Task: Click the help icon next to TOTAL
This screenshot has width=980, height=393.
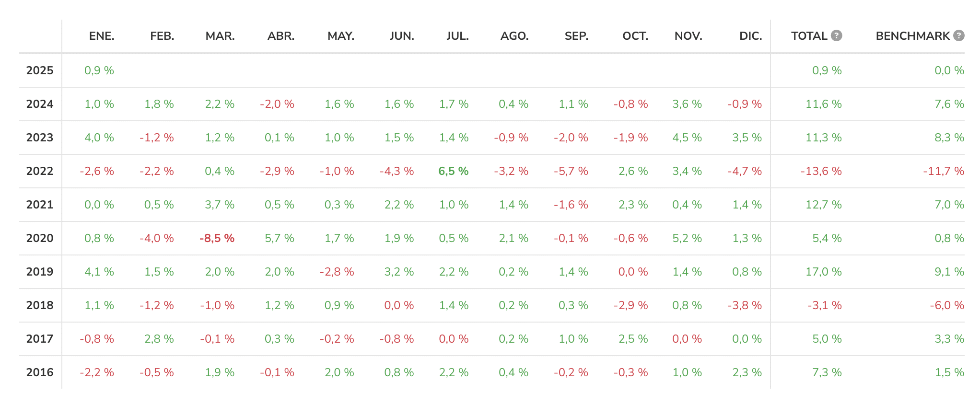Action: pyautogui.click(x=836, y=35)
